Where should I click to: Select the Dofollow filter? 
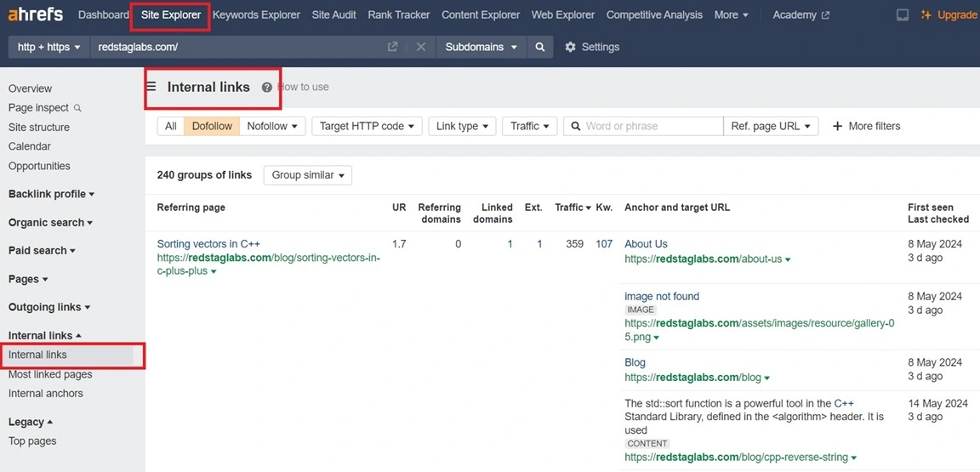(212, 126)
